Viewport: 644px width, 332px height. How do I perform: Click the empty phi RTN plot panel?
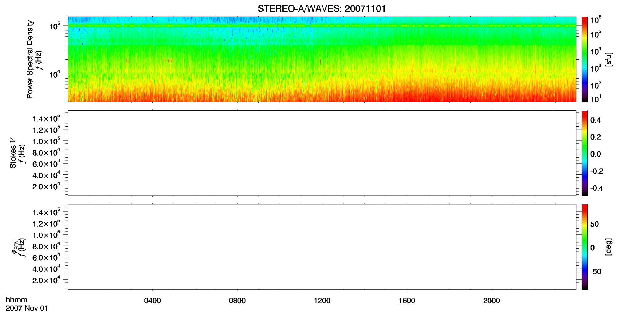[322, 247]
